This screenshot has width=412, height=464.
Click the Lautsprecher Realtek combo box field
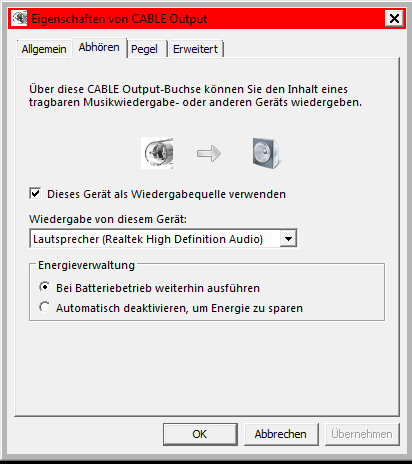pyautogui.click(x=163, y=239)
